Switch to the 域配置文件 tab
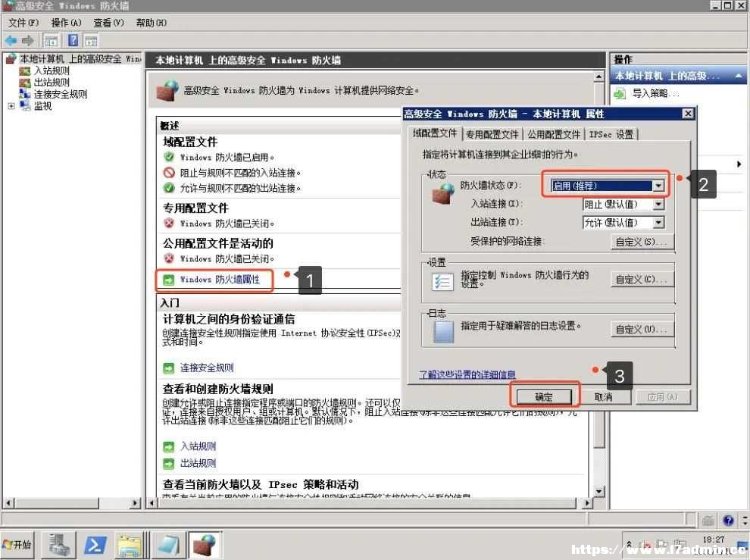Screen dimensions: 750x560 coord(435,133)
